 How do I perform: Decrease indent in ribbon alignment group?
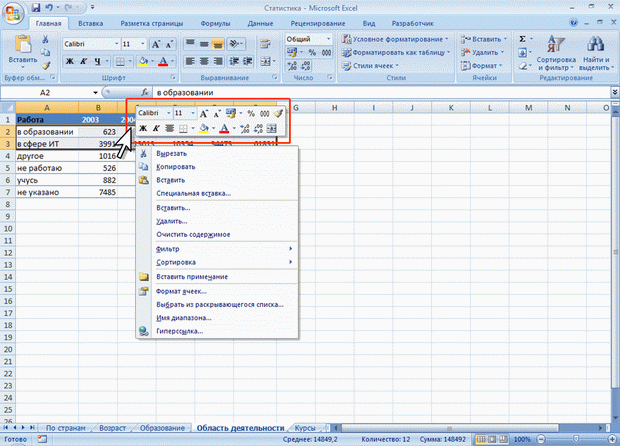point(234,61)
